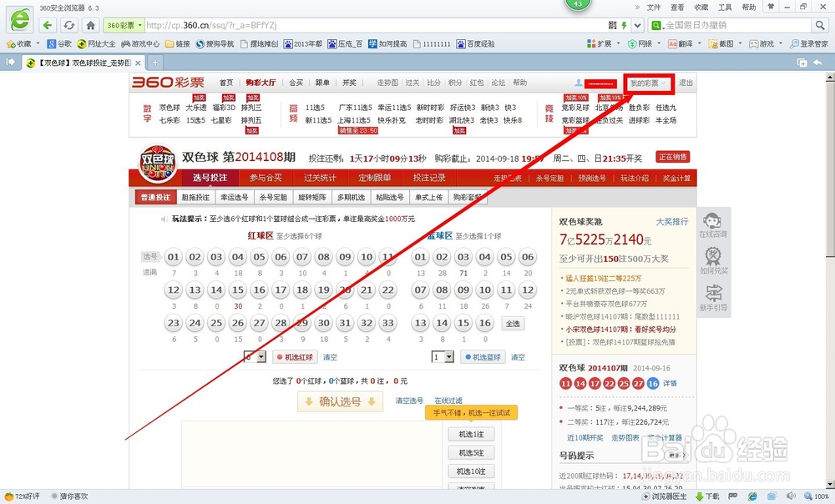Open the 游戏中心 bookmark
This screenshot has height=504, width=835.
(x=140, y=43)
